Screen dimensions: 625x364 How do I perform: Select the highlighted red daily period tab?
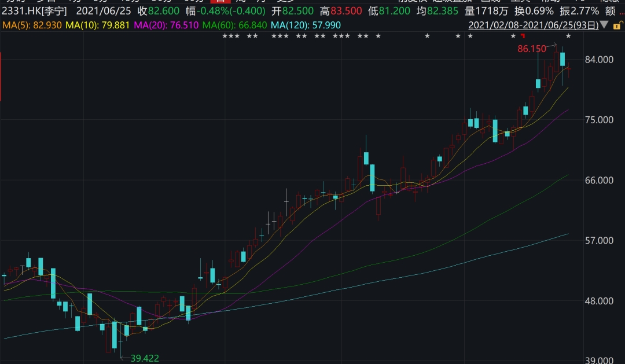(x=220, y=1)
